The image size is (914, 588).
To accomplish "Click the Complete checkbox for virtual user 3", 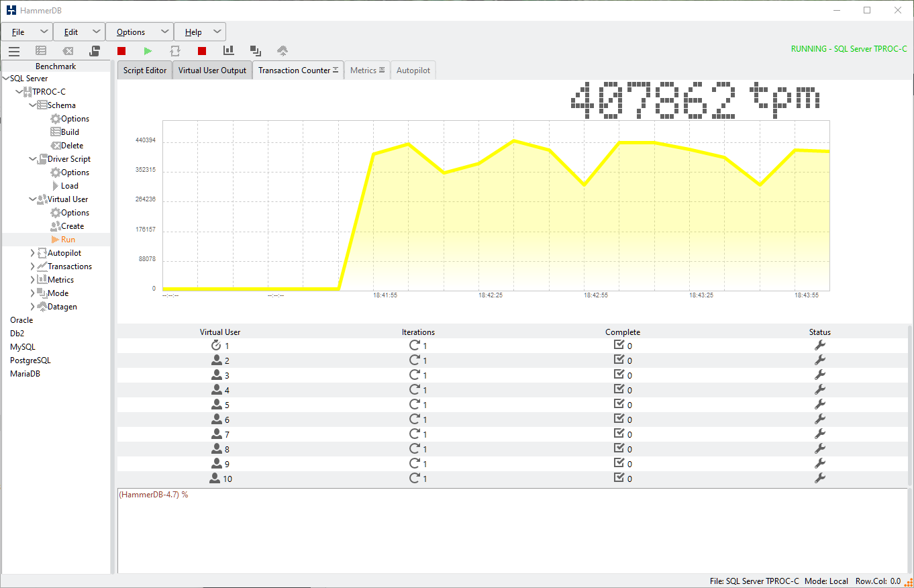I will point(619,375).
